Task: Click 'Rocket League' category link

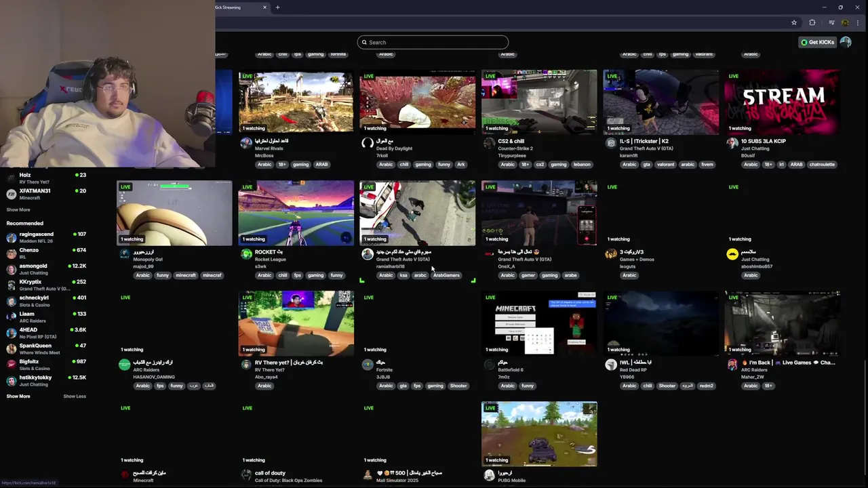Action: pos(270,259)
